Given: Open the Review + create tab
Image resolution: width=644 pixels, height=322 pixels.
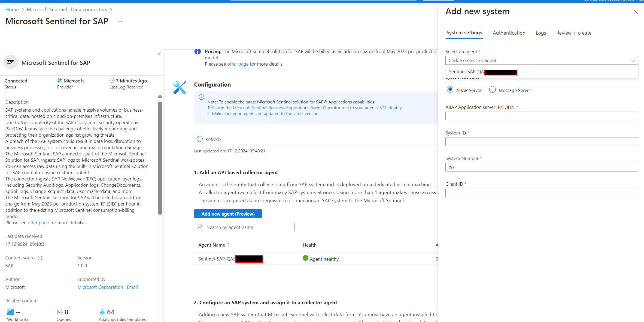Looking at the screenshot, I should [x=574, y=33].
